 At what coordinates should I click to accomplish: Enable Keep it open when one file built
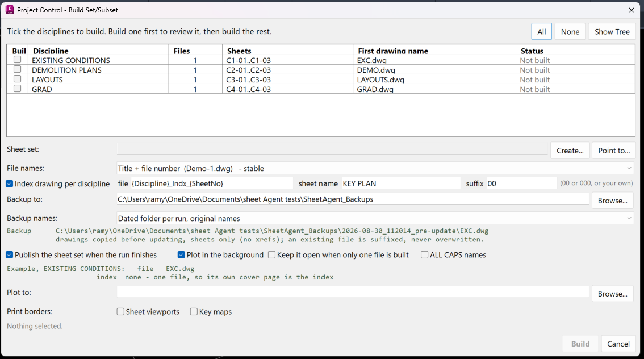coord(271,254)
